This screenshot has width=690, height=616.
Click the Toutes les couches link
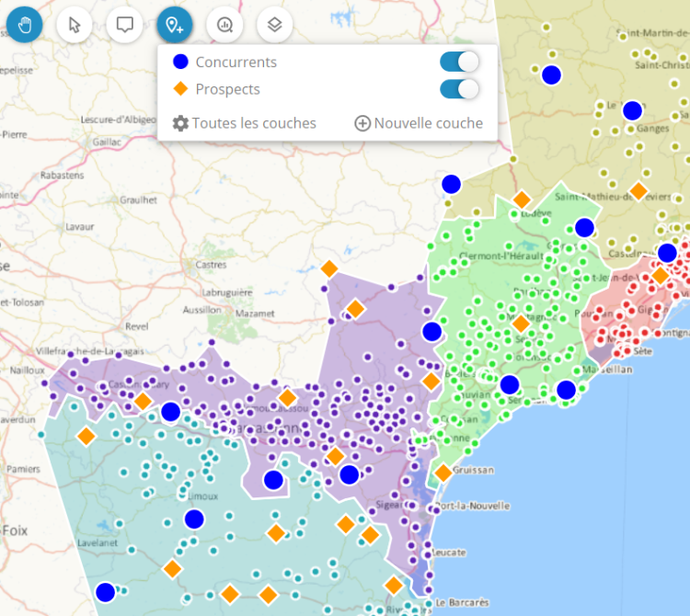pyautogui.click(x=253, y=123)
